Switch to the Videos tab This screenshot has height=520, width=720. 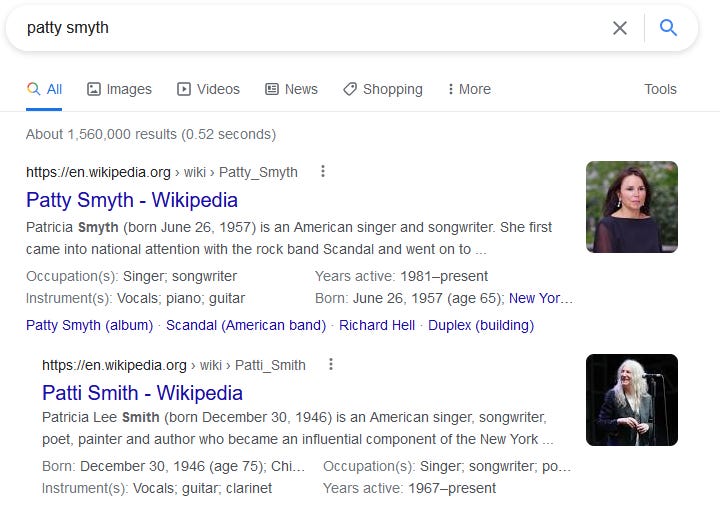point(208,89)
